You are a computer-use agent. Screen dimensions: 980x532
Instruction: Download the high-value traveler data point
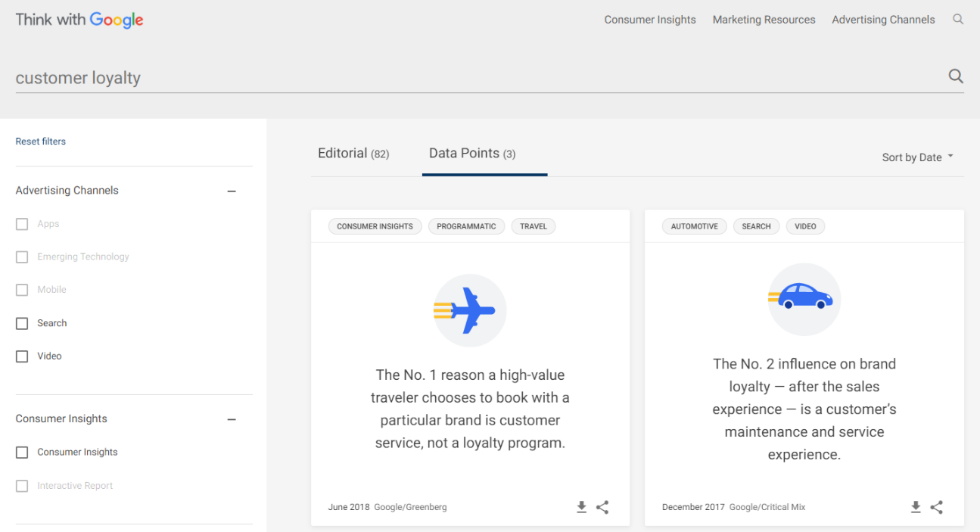581,507
